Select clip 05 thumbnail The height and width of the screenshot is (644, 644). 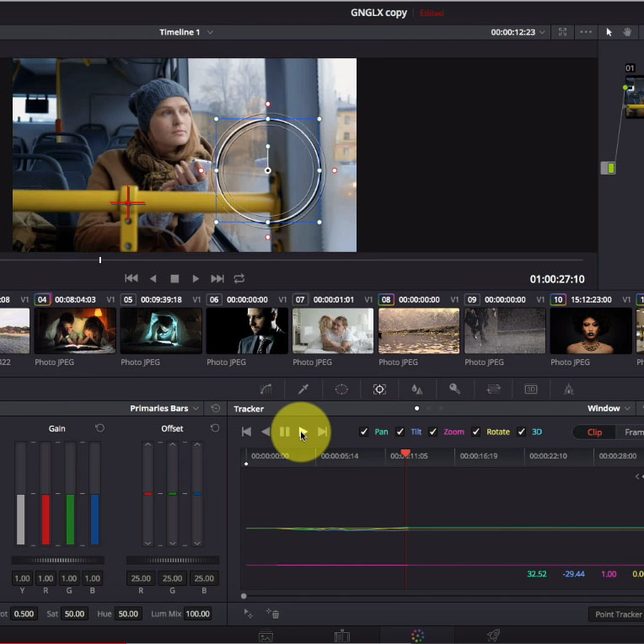tap(161, 330)
